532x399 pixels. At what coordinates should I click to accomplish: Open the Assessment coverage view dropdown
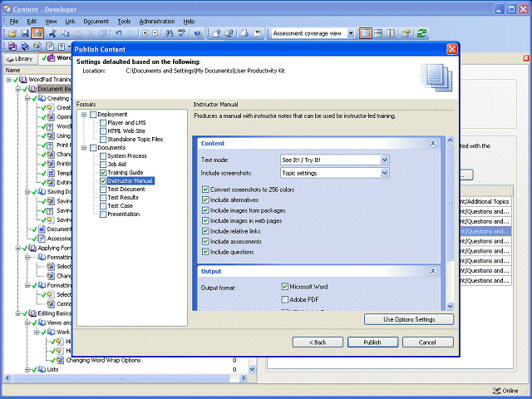pyautogui.click(x=351, y=33)
